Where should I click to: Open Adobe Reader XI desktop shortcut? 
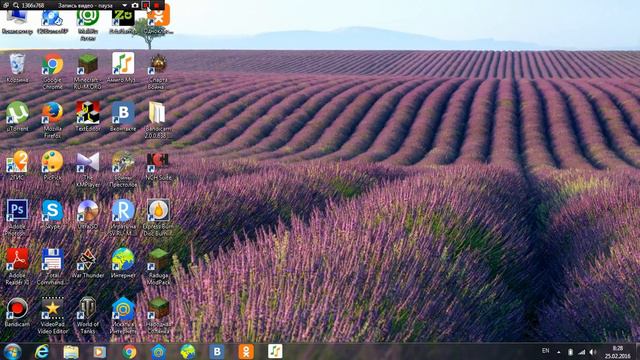point(17,260)
